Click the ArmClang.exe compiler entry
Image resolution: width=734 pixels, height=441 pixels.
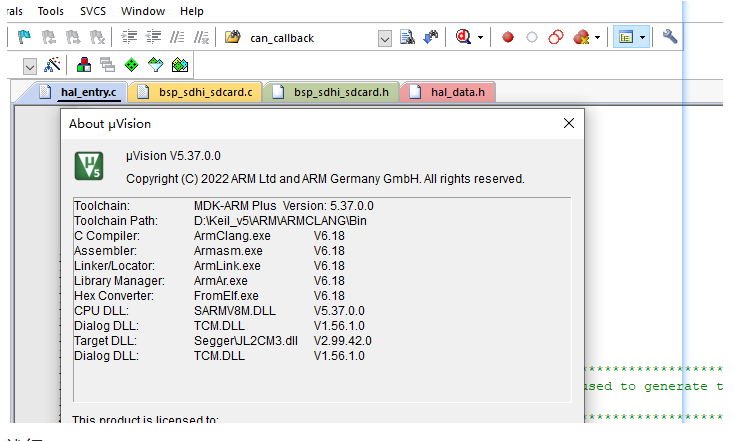click(x=232, y=236)
